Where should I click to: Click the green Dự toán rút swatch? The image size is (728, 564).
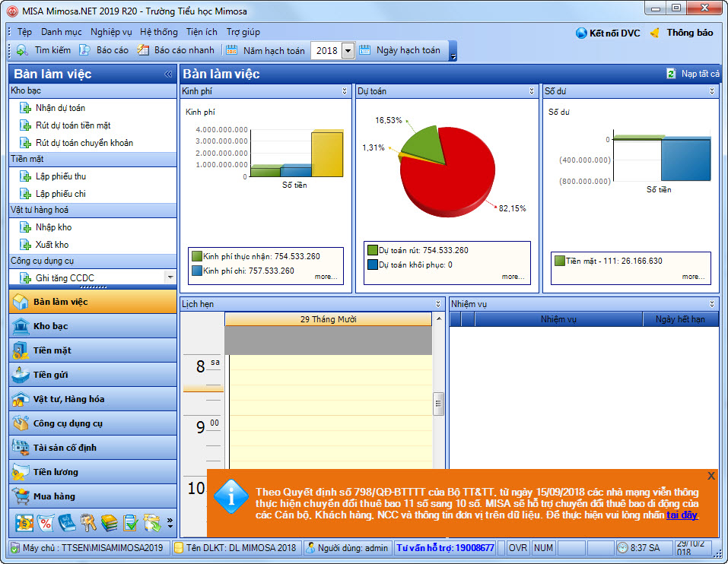coord(372,250)
